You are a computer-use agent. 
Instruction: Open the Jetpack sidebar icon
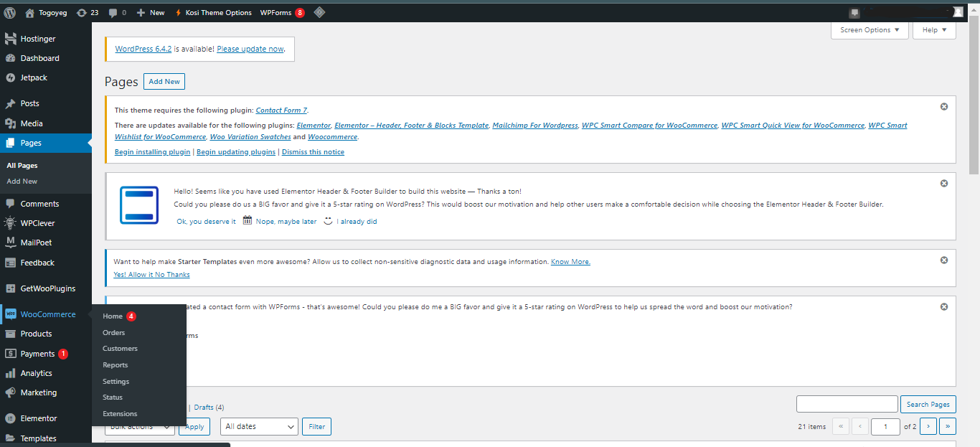(x=11, y=77)
